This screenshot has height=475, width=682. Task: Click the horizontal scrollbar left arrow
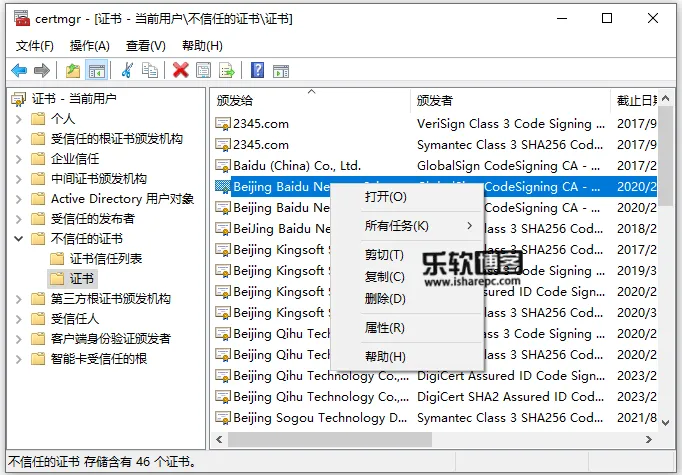pos(219,440)
